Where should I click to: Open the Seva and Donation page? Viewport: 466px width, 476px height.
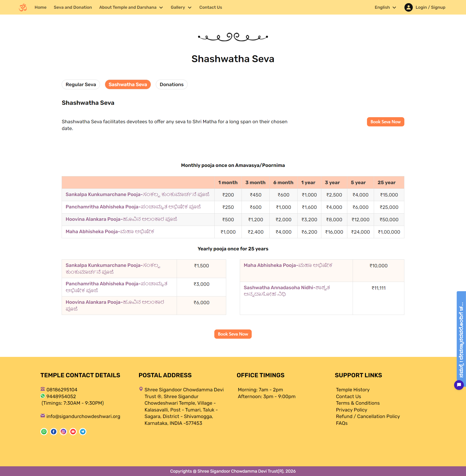[73, 7]
